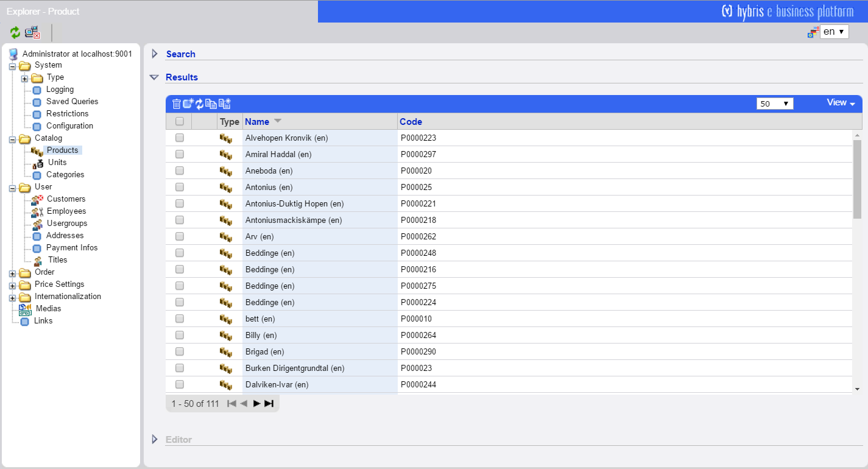
Task: Open the View menu in results bar
Action: [841, 102]
